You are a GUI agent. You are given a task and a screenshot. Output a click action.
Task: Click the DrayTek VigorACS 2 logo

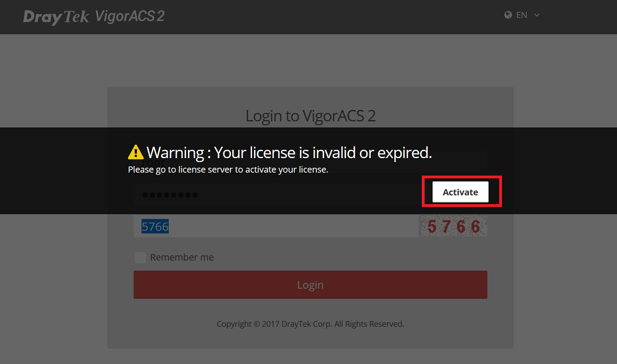pyautogui.click(x=94, y=16)
